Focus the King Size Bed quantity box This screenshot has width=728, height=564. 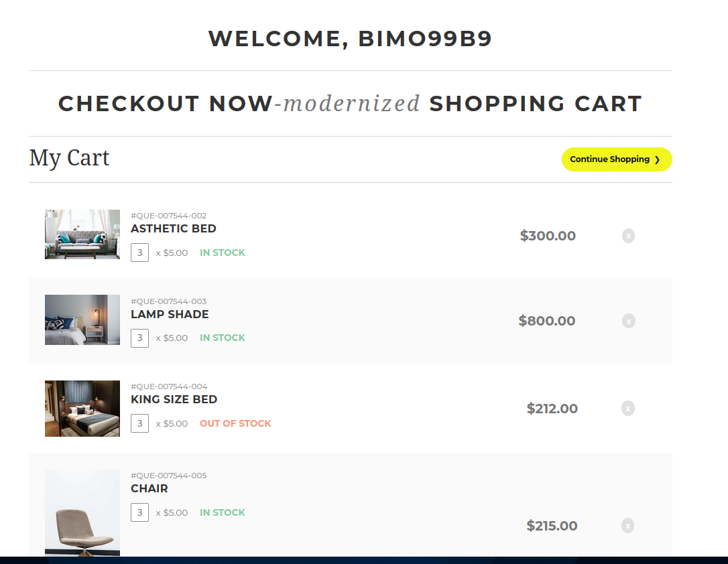139,423
